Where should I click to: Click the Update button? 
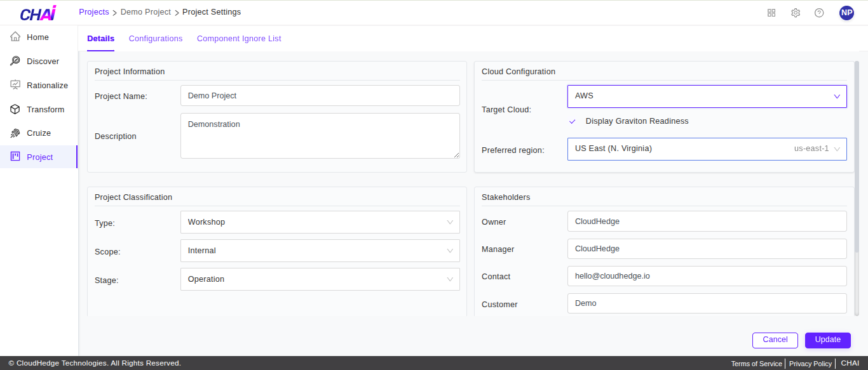click(827, 340)
